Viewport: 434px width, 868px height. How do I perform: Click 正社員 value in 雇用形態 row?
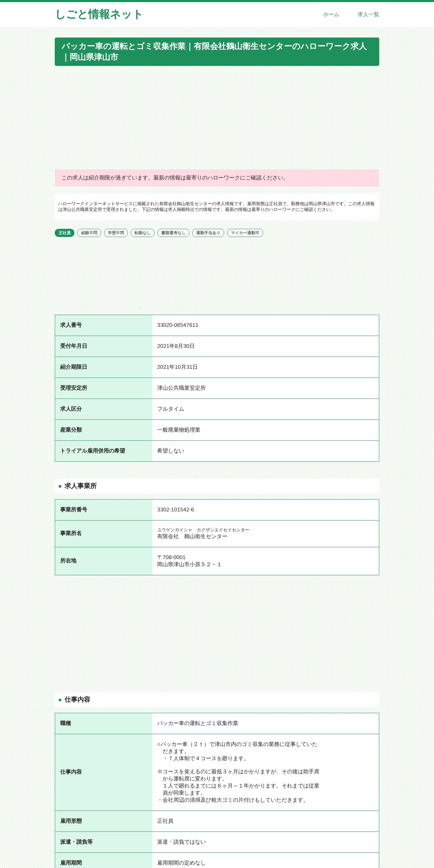click(165, 821)
